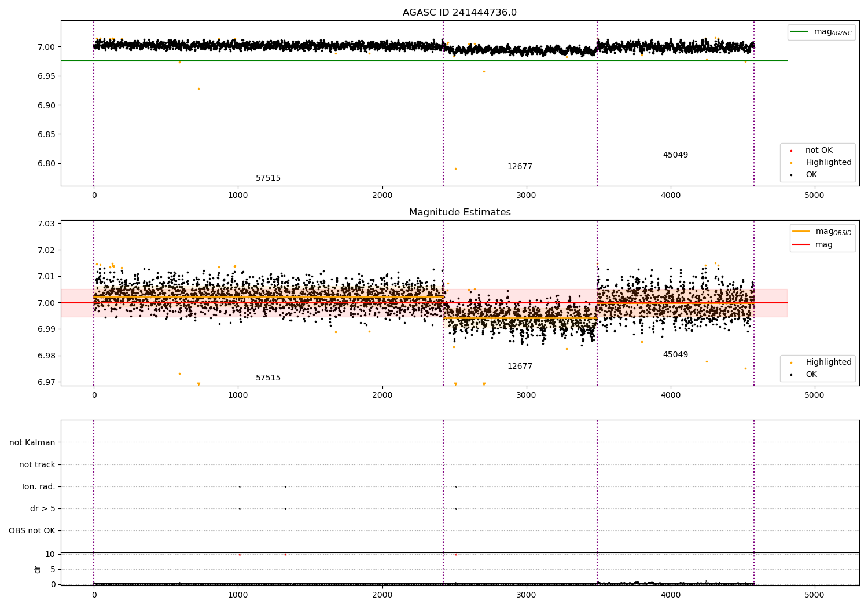This screenshot has height=608, width=868.
Task: Click the 'not Kalman' axis label
Action: pyautogui.click(x=32, y=443)
